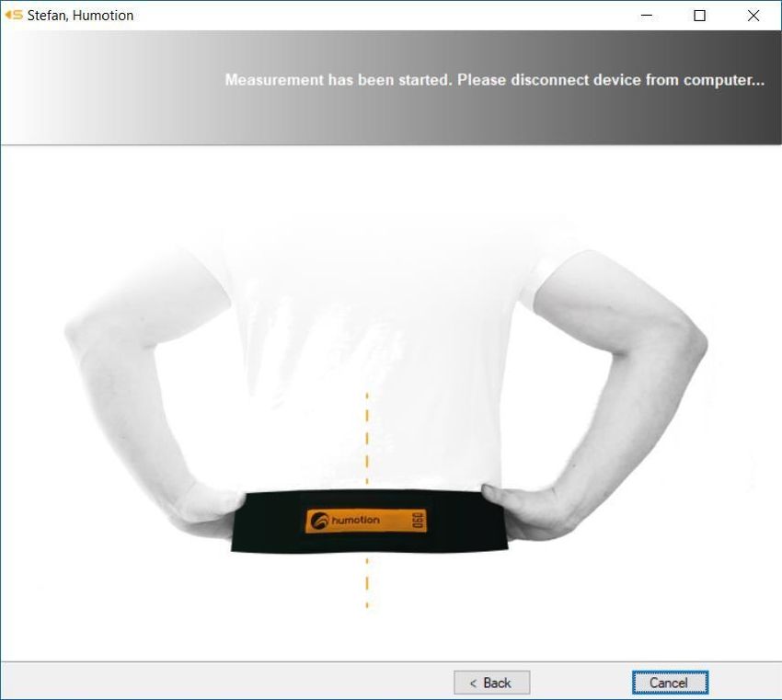The height and width of the screenshot is (700, 782).
Task: Cancel the measurement wizard
Action: coord(669,683)
